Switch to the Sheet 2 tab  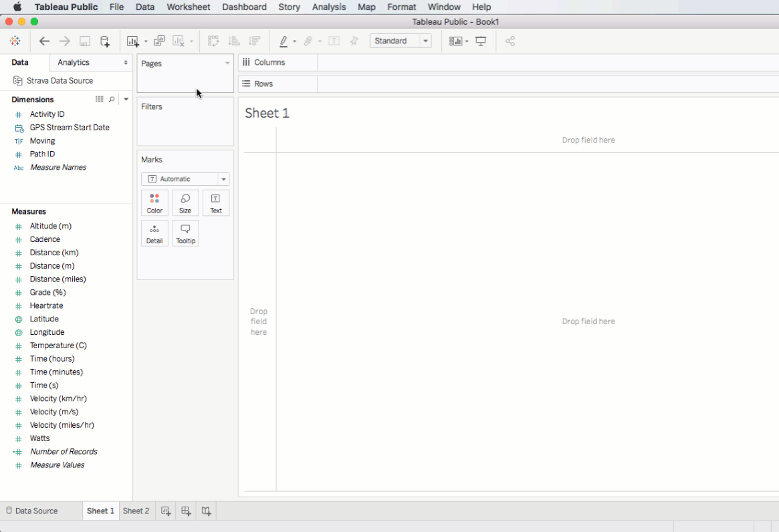pyautogui.click(x=136, y=511)
